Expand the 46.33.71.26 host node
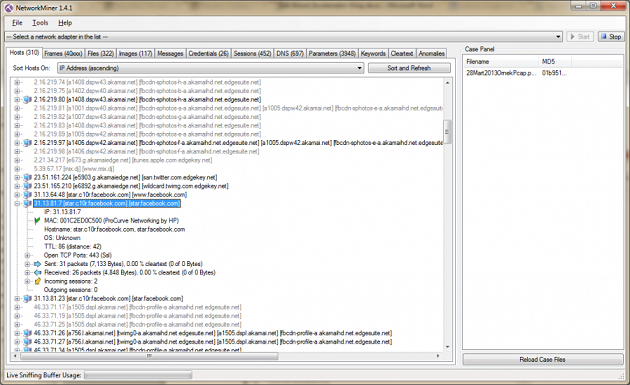 click(17, 333)
